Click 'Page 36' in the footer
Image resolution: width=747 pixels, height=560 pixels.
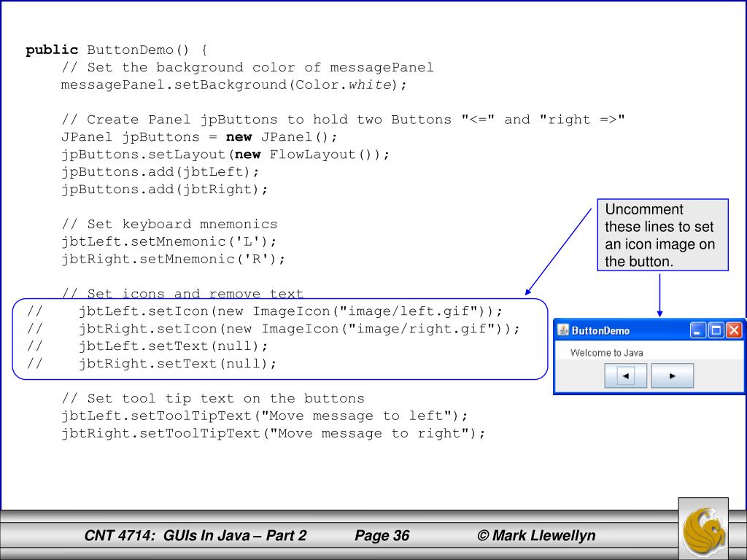coord(382,536)
